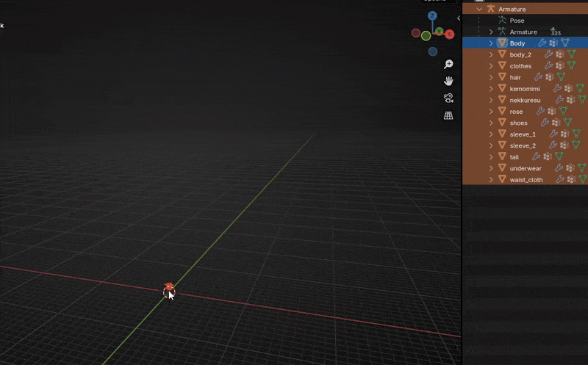This screenshot has height=365, width=588.
Task: Select the body_2 object label
Action: pyautogui.click(x=520, y=54)
